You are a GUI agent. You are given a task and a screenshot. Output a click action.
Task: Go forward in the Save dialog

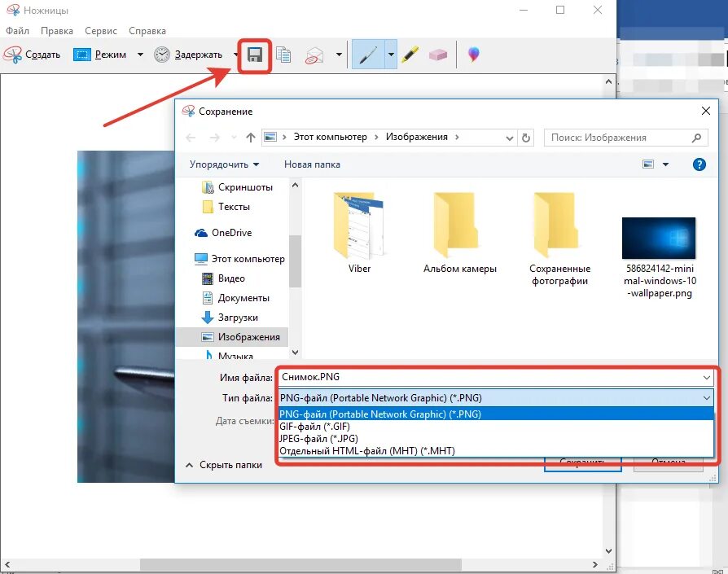[x=214, y=138]
